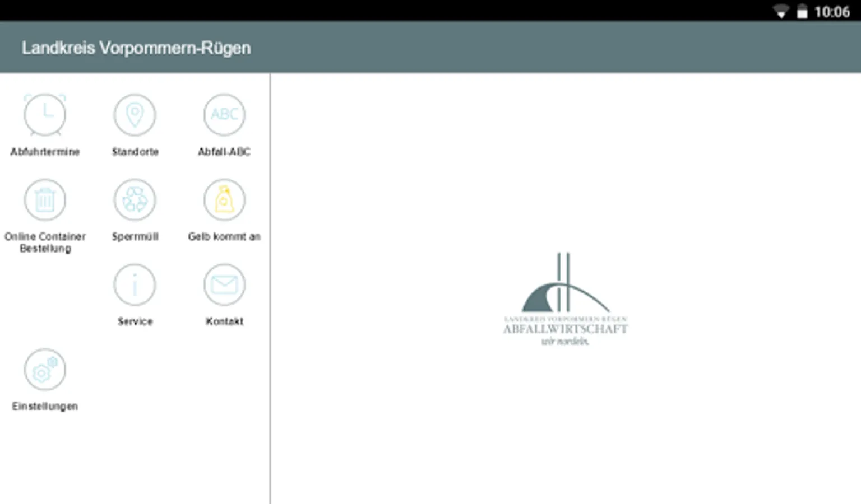
Task: Click the Online Container Bestellung label
Action: coord(45,242)
